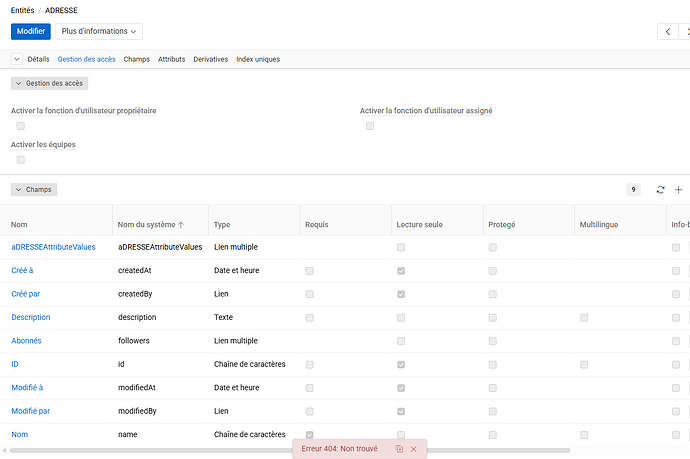Toggle Multilingue checkbox for id row
690x459 pixels.
[x=584, y=364]
